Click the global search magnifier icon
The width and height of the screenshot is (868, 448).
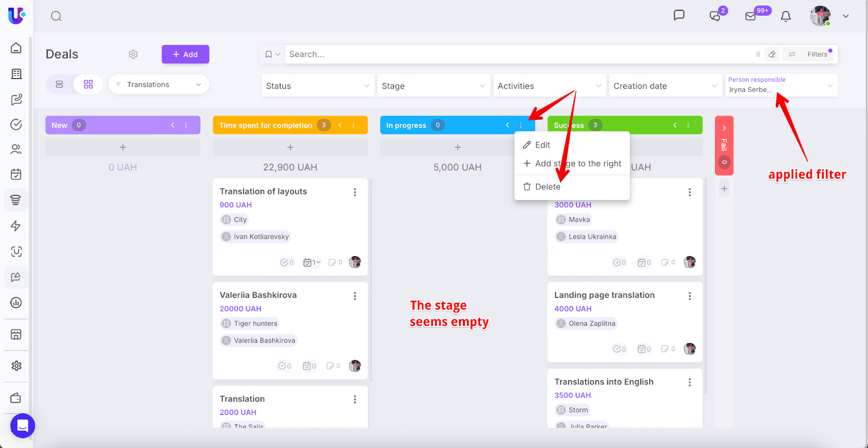pyautogui.click(x=56, y=16)
